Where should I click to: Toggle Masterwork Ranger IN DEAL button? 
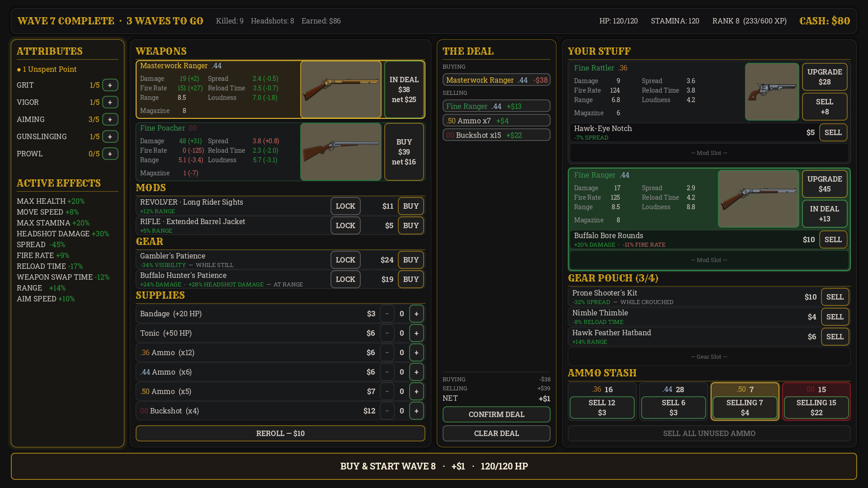[404, 89]
